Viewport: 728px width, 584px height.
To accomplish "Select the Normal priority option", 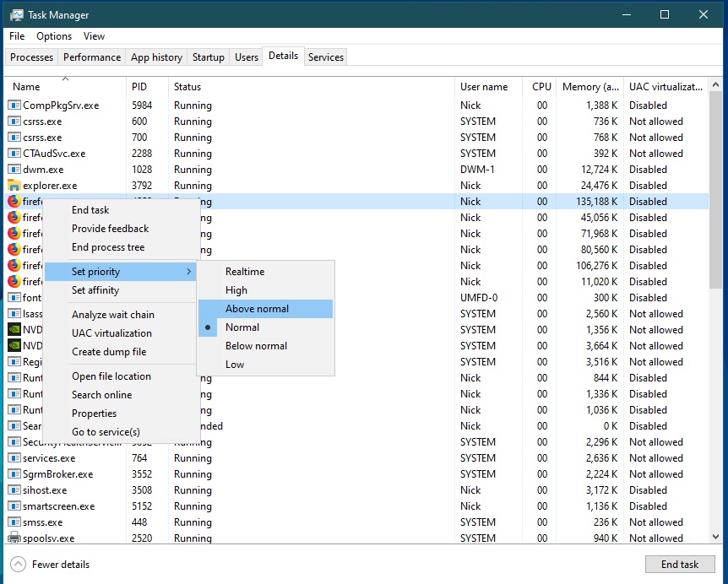I will point(265,327).
